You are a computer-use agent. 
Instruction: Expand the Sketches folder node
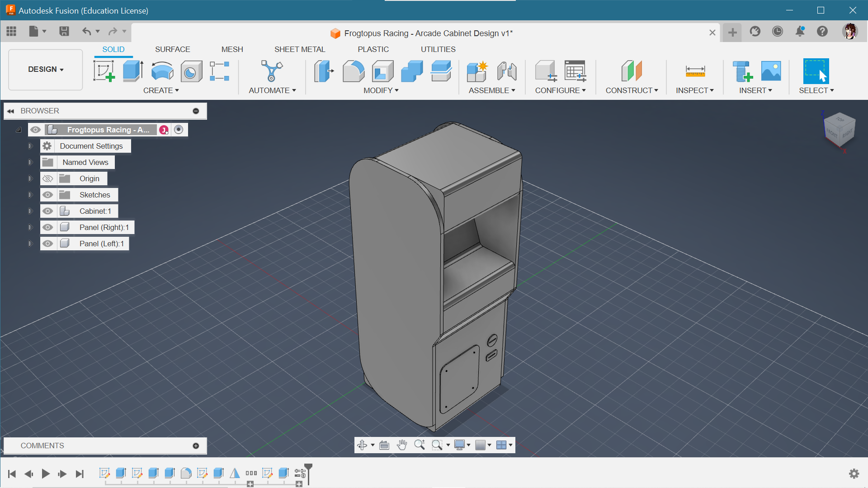coord(30,195)
